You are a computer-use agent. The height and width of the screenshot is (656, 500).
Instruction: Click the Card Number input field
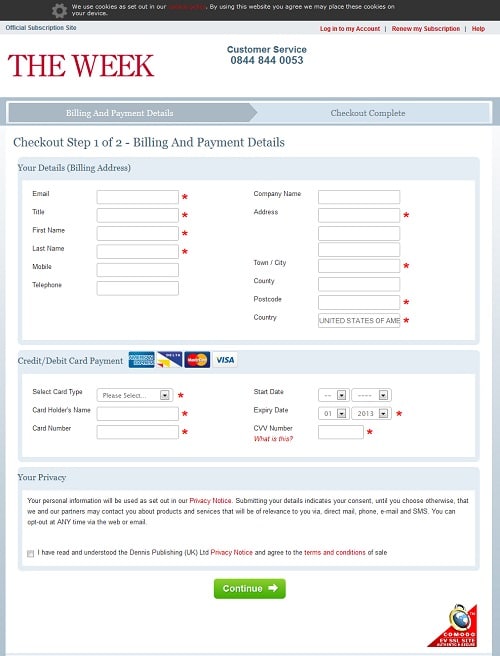pyautogui.click(x=138, y=432)
